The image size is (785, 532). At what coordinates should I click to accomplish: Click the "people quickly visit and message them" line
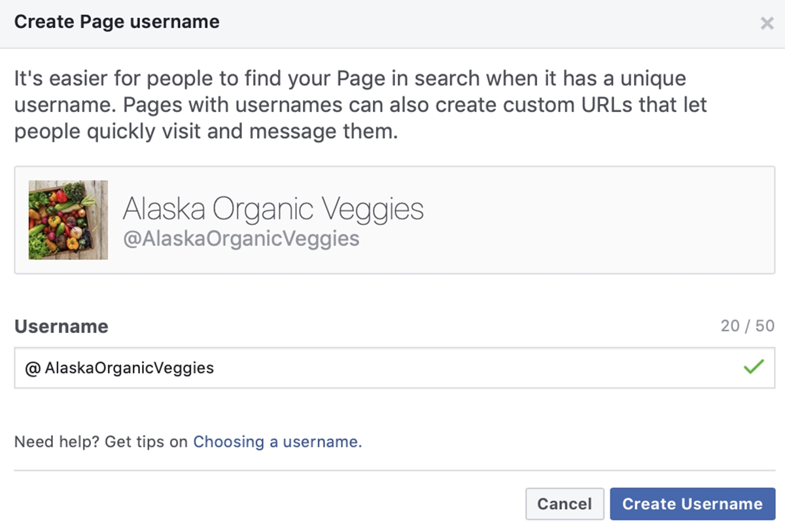click(x=205, y=132)
